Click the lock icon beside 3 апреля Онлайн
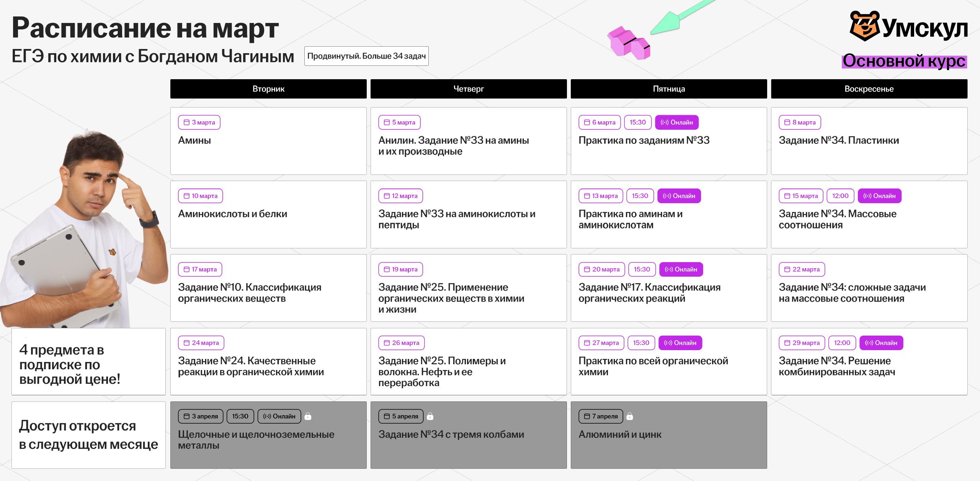This screenshot has width=980, height=481. click(x=308, y=416)
